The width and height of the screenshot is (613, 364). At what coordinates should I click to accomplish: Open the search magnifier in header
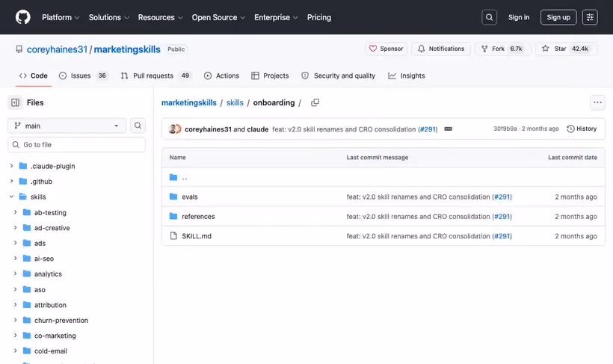coord(489,17)
